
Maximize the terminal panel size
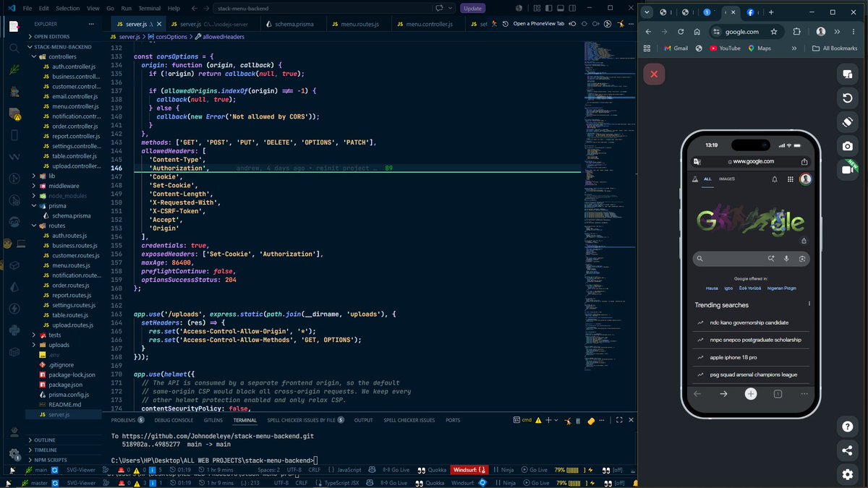tap(620, 420)
